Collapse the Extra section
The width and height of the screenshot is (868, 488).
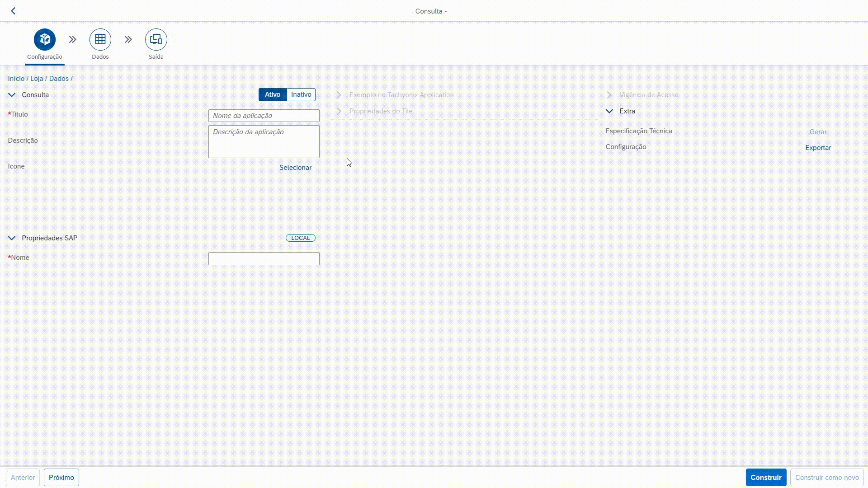pyautogui.click(x=609, y=111)
